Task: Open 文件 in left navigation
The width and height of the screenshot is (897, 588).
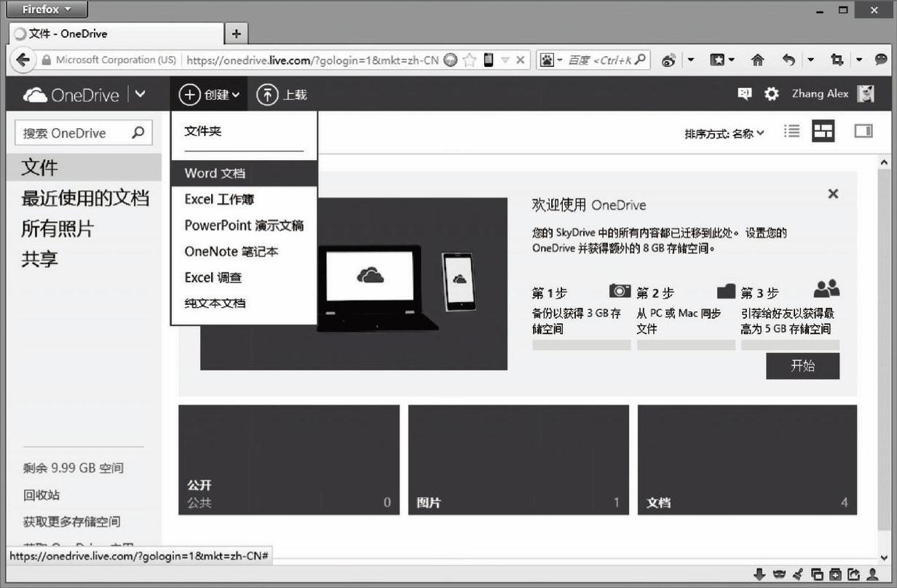Action: coord(84,167)
